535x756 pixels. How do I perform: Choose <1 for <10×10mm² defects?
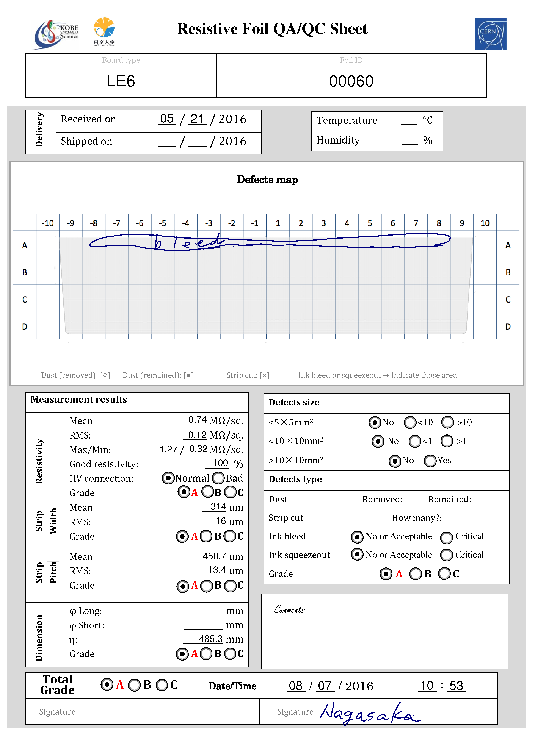click(x=415, y=441)
